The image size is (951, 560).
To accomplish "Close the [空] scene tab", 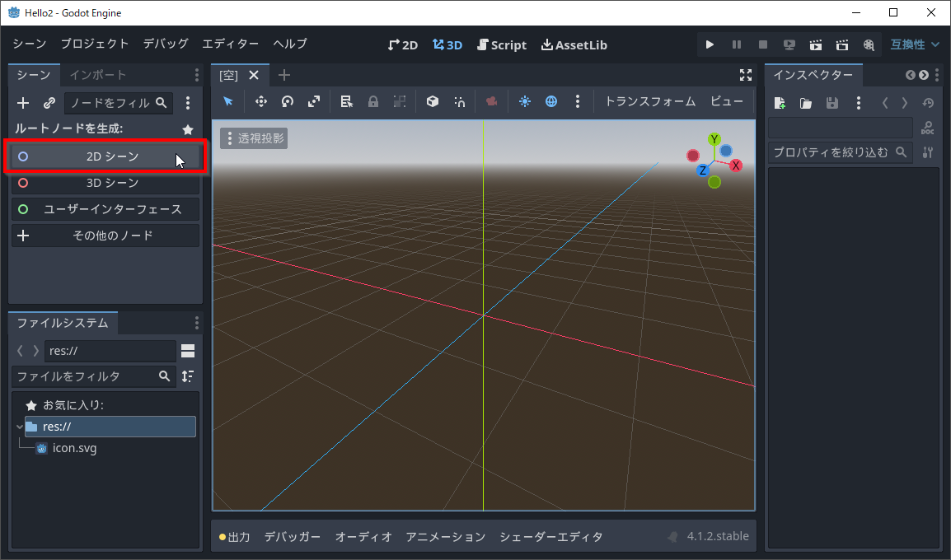I will click(x=254, y=75).
